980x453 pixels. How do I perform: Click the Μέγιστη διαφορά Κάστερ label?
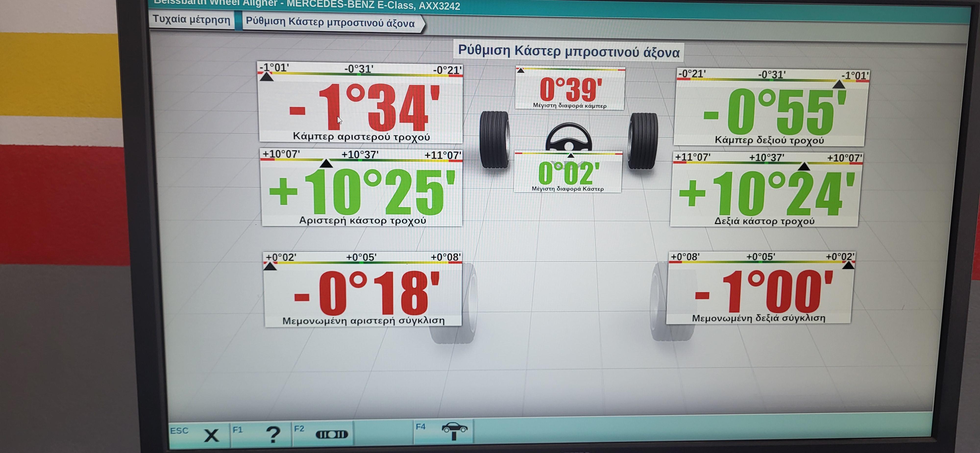point(567,189)
